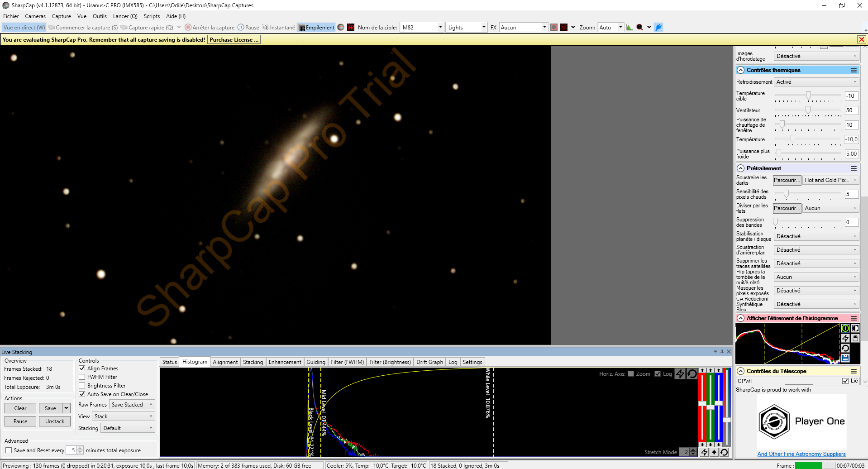
Task: Toggle the green power icon on display stretch
Action: coord(845,328)
